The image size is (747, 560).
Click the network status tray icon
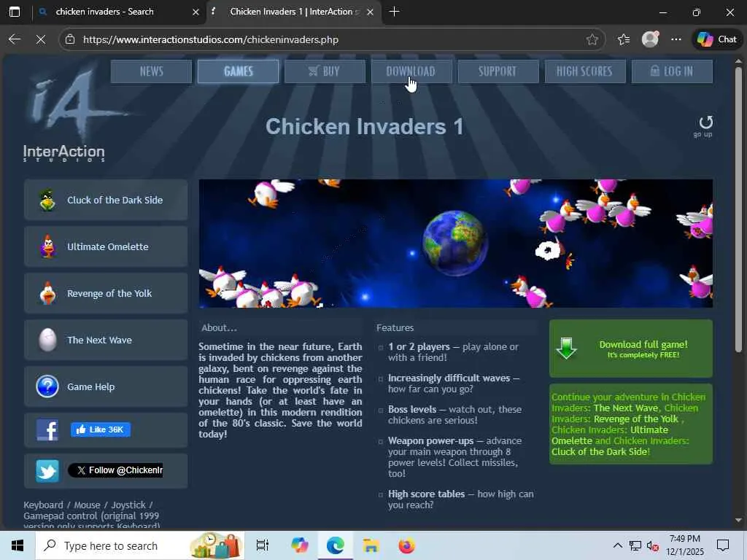pyautogui.click(x=635, y=545)
